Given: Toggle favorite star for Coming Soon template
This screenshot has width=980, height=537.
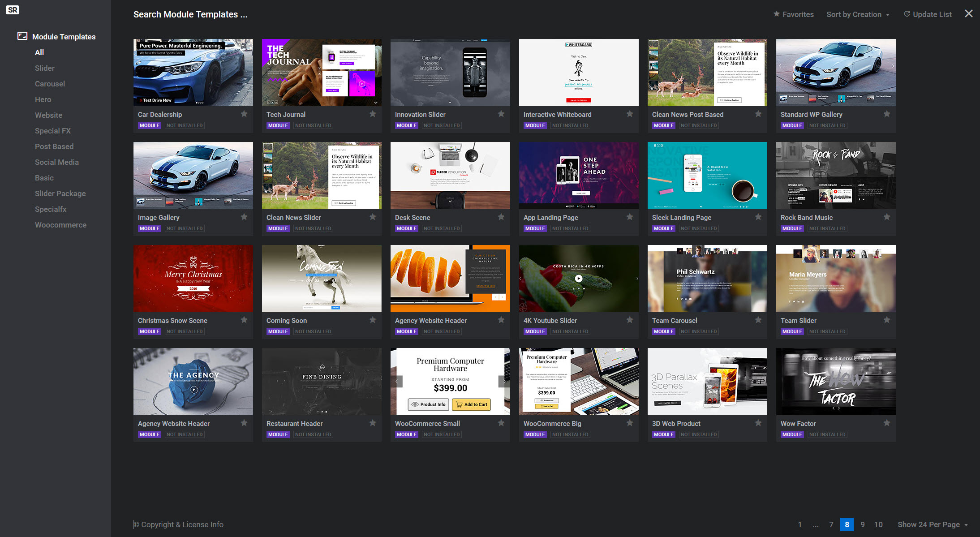Looking at the screenshot, I should (373, 320).
